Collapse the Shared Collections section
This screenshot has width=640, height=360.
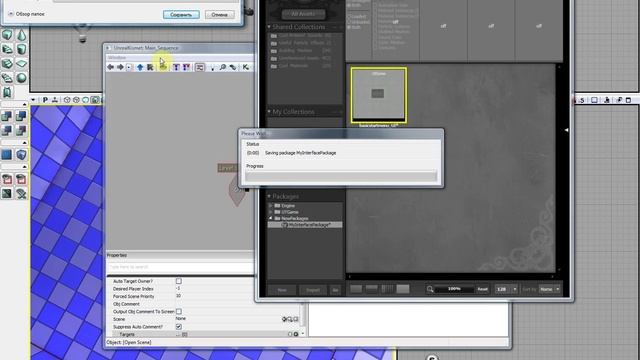pyautogui.click(x=269, y=27)
